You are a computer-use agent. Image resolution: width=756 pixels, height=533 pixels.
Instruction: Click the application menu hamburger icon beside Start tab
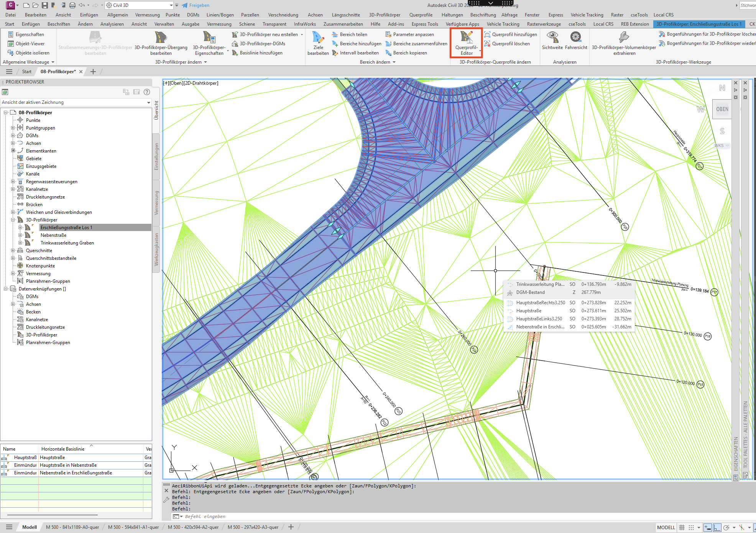(9, 72)
